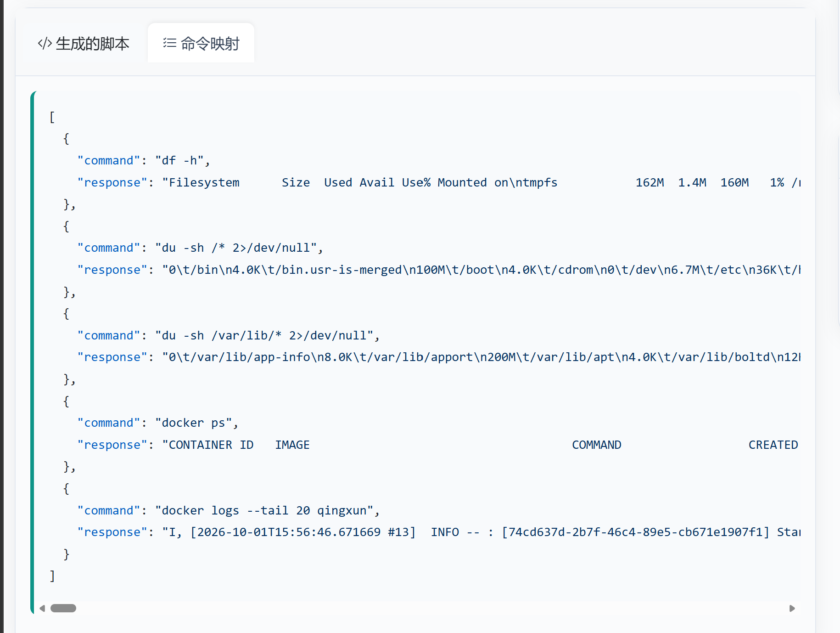The height and width of the screenshot is (633, 840).
Task: Switch to the 生成的脚本 tab
Action: (83, 44)
